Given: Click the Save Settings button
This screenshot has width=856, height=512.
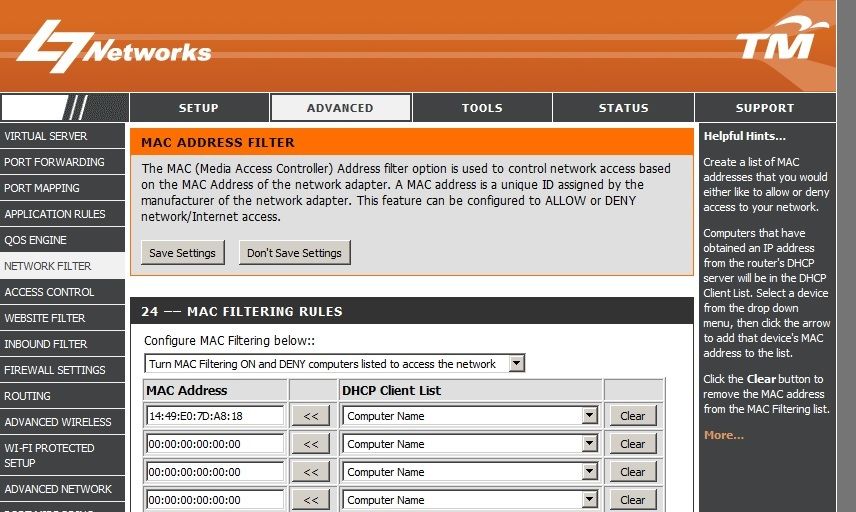Looking at the screenshot, I should [x=183, y=253].
